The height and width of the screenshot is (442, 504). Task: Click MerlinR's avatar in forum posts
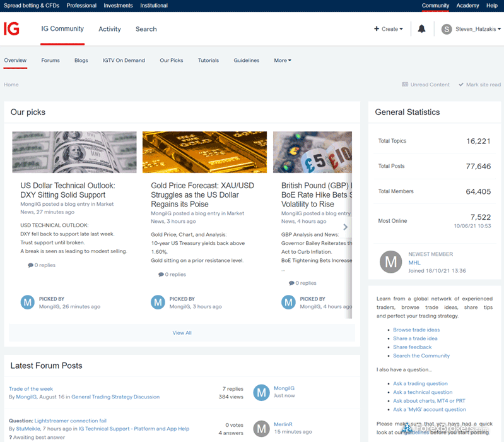point(261,429)
